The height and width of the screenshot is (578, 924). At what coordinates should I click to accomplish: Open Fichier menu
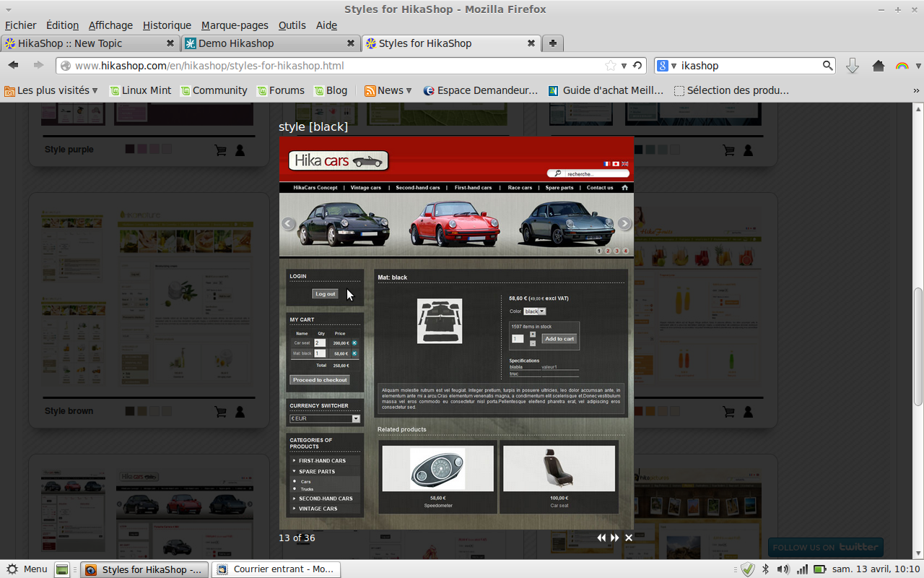tap(20, 25)
